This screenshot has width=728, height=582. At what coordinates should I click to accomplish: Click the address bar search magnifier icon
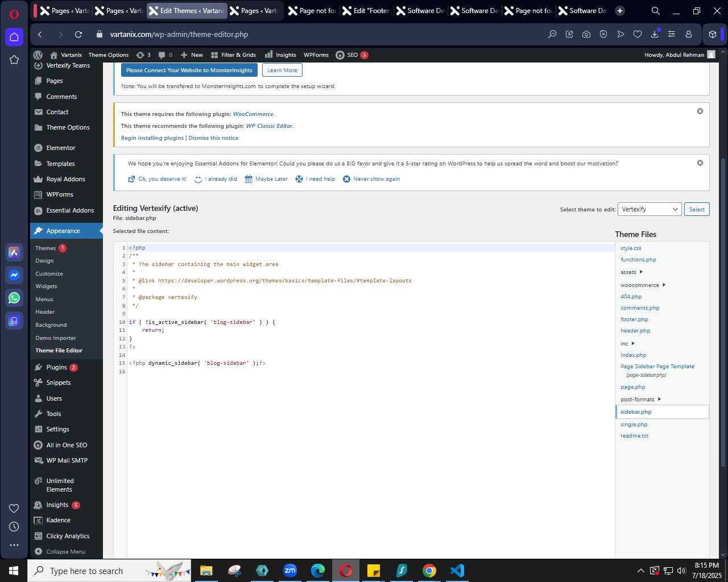(x=552, y=35)
